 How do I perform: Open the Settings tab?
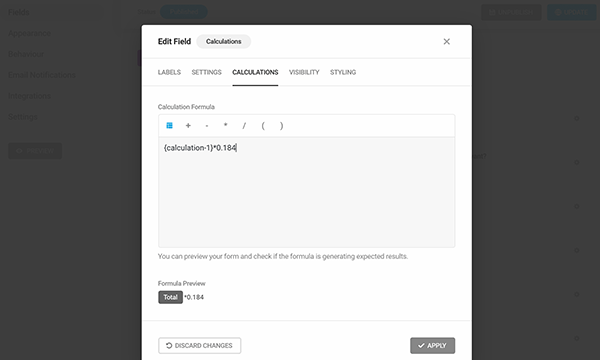(206, 72)
